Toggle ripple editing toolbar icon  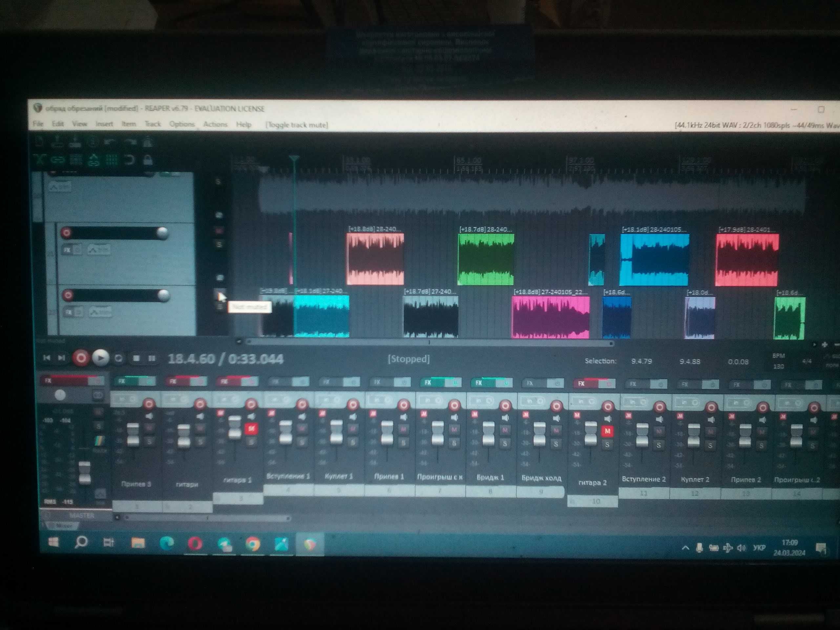(x=75, y=160)
